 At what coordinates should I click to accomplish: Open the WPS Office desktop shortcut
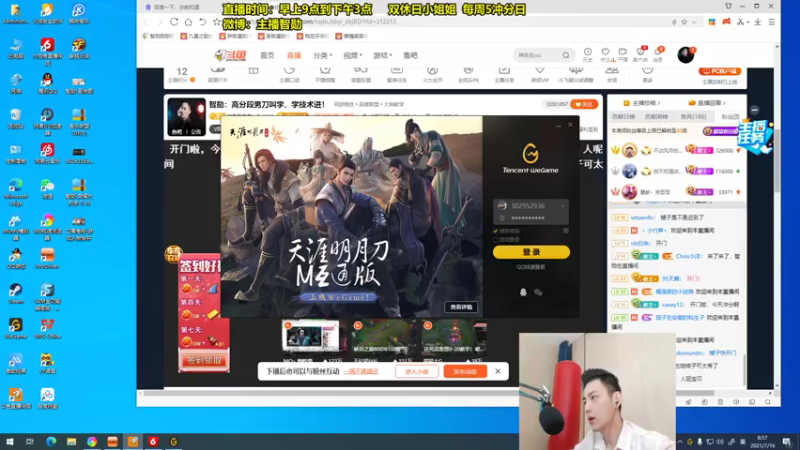pyautogui.click(x=47, y=328)
